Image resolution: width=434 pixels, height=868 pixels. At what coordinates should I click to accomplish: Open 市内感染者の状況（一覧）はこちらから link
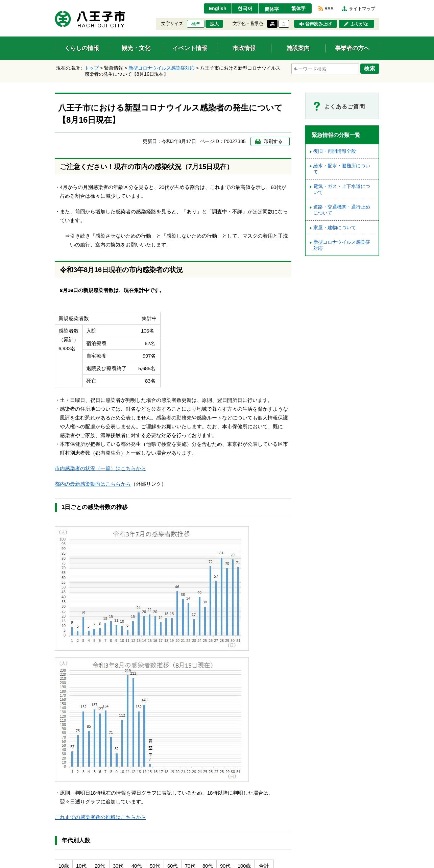100,468
